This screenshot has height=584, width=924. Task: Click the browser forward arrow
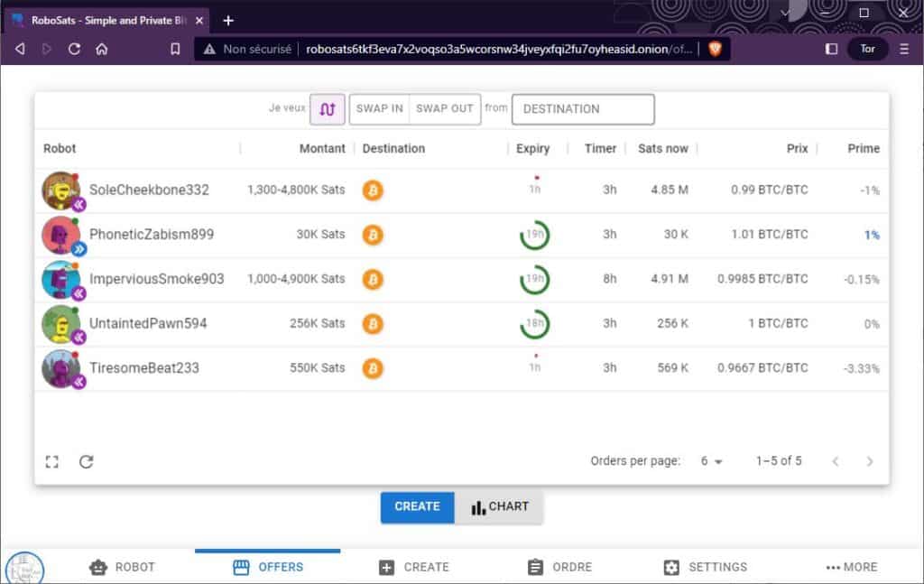click(47, 49)
